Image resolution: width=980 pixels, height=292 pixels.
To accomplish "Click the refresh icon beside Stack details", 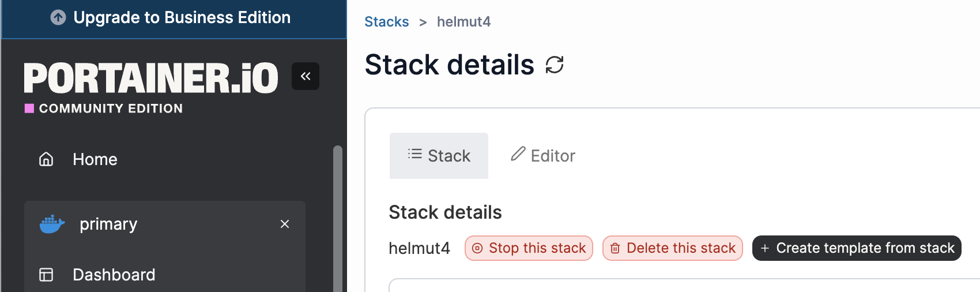I will [555, 65].
